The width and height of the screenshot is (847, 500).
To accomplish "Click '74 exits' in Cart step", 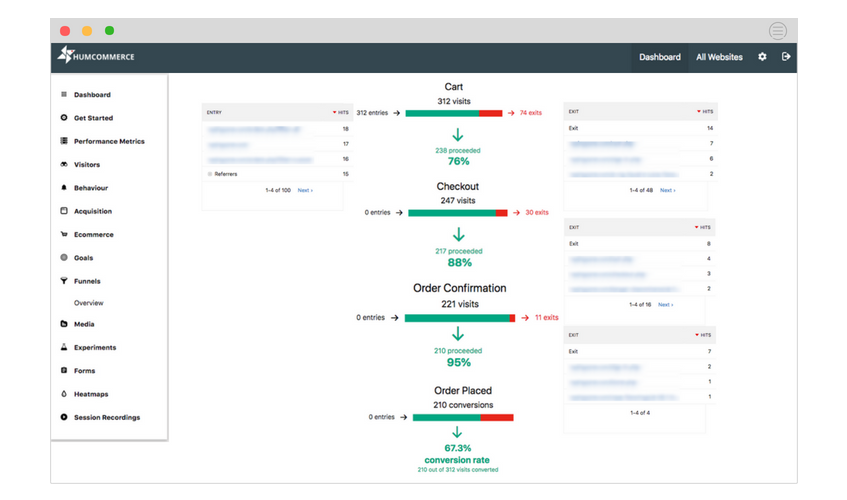I will point(530,113).
